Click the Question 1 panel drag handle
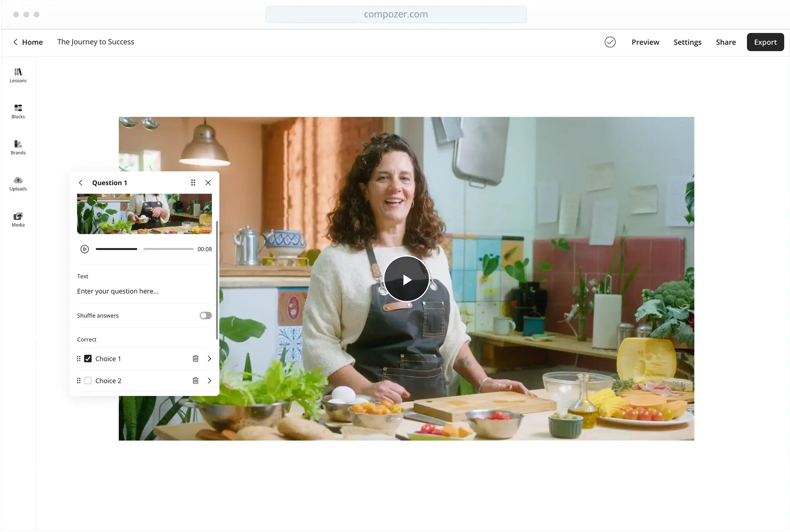 tap(193, 182)
